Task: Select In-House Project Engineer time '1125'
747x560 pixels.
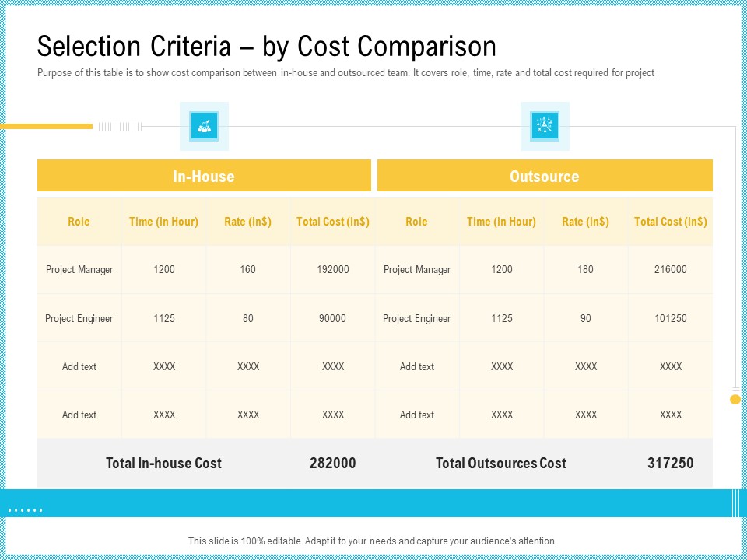Action: pyautogui.click(x=164, y=319)
